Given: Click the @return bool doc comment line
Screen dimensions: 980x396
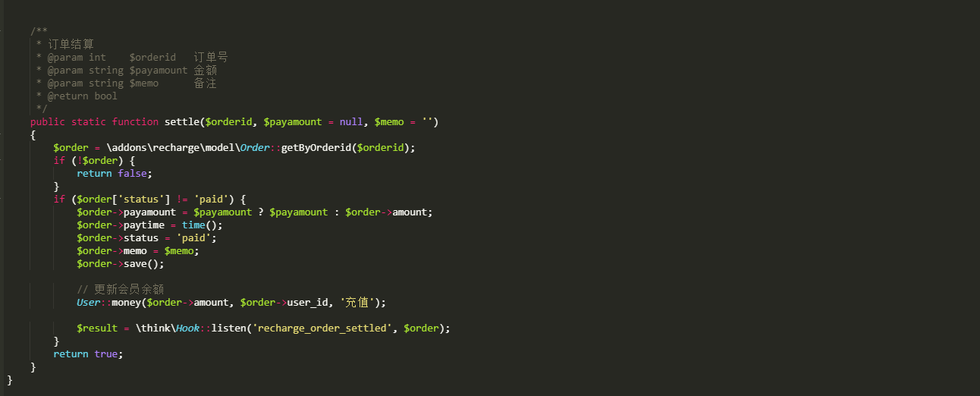Looking at the screenshot, I should click(x=77, y=96).
